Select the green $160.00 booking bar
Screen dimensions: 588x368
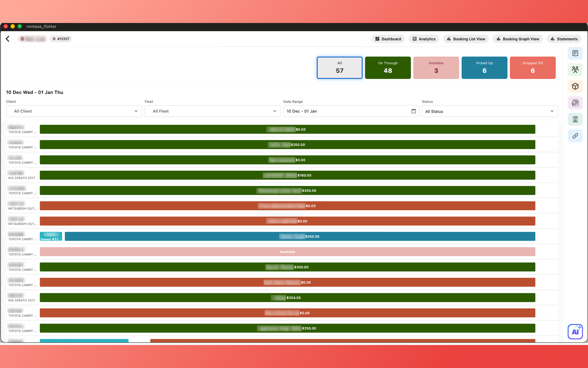click(x=287, y=175)
